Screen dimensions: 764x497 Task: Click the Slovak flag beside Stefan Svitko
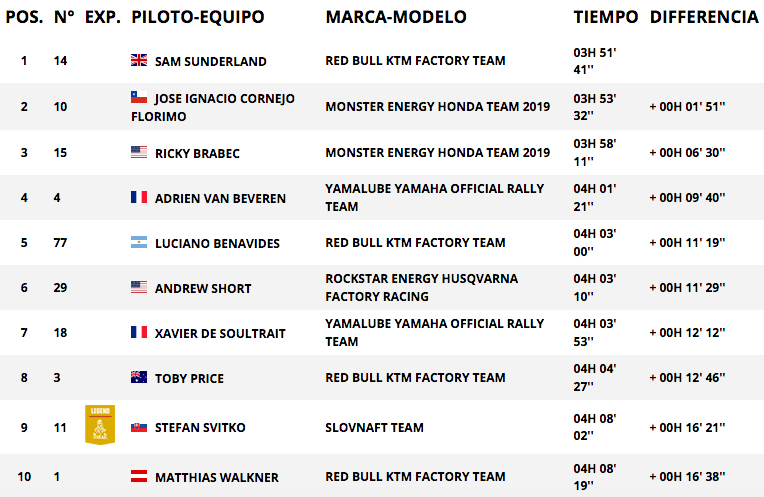tap(139, 427)
